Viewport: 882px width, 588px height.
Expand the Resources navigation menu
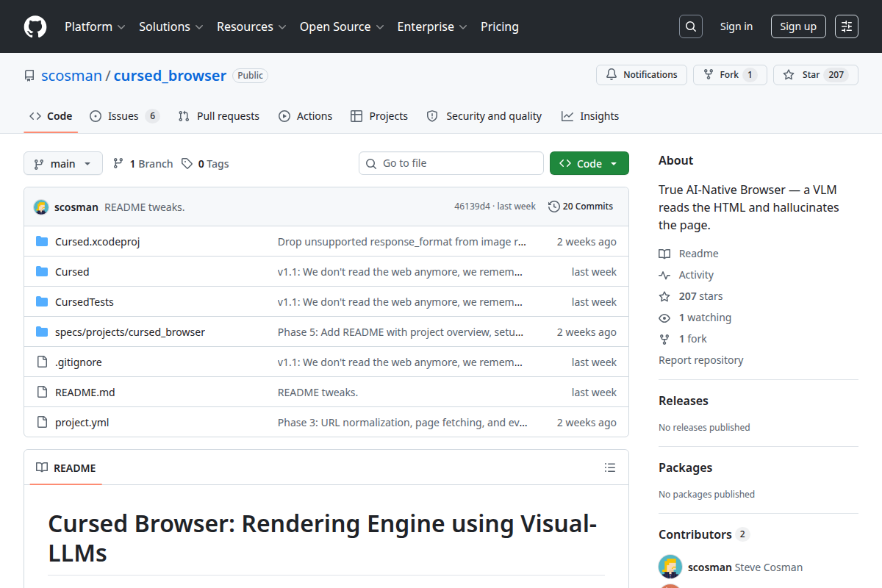coord(251,26)
